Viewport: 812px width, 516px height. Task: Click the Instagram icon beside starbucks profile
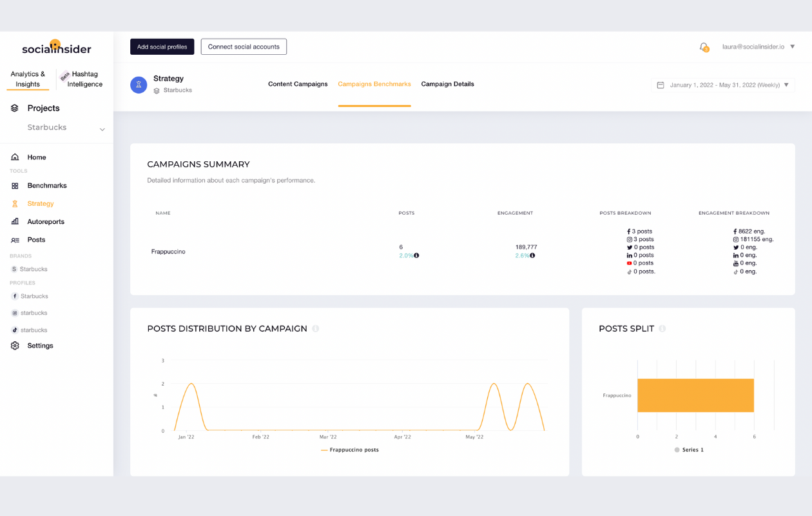click(x=15, y=313)
